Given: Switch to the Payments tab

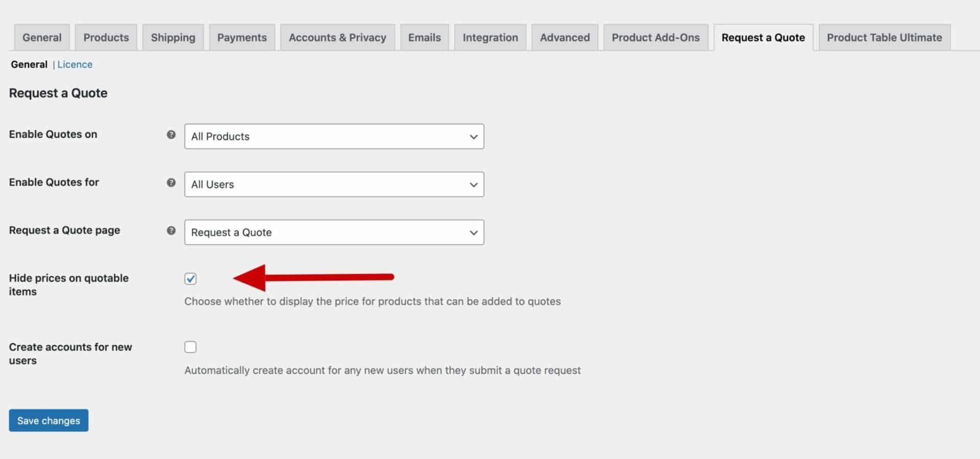Looking at the screenshot, I should tap(242, 37).
